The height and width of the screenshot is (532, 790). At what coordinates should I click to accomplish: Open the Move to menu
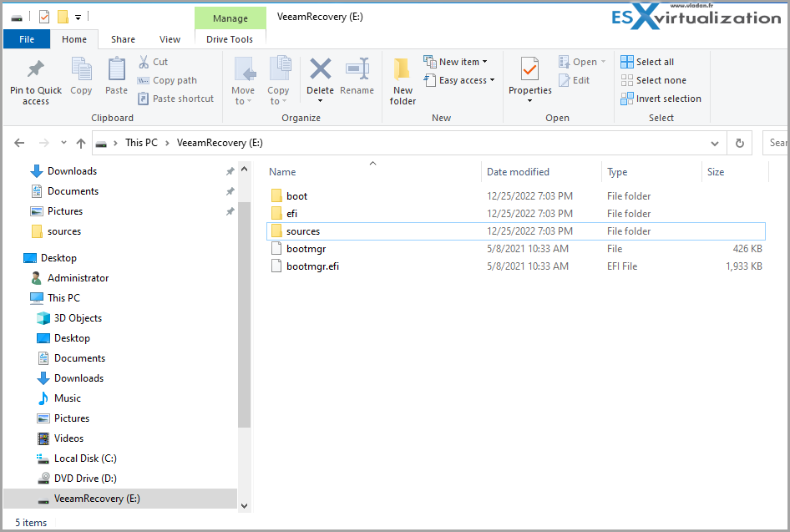pyautogui.click(x=243, y=81)
